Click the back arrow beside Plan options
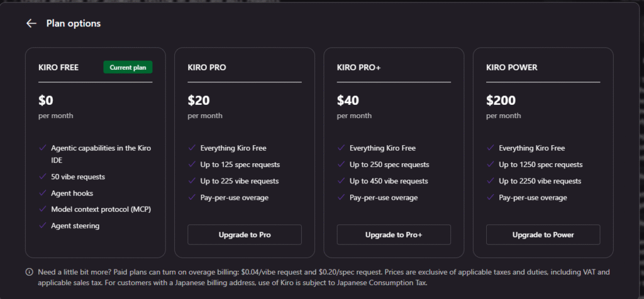The height and width of the screenshot is (299, 644). coord(31,24)
